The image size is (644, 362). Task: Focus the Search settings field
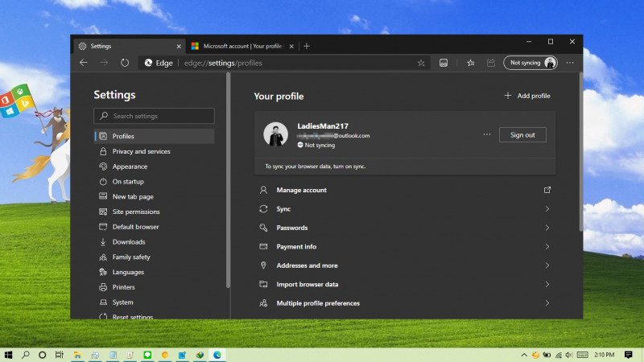154,116
